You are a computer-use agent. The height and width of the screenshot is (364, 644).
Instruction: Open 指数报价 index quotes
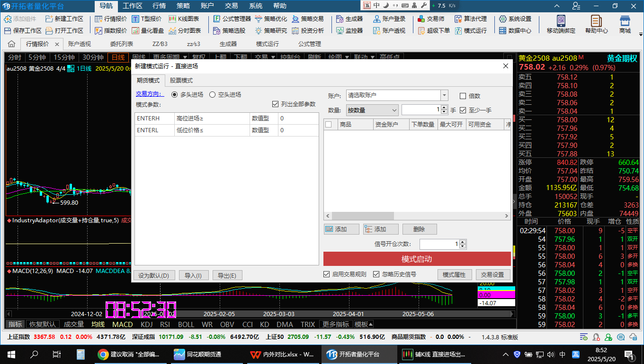[x=110, y=30]
